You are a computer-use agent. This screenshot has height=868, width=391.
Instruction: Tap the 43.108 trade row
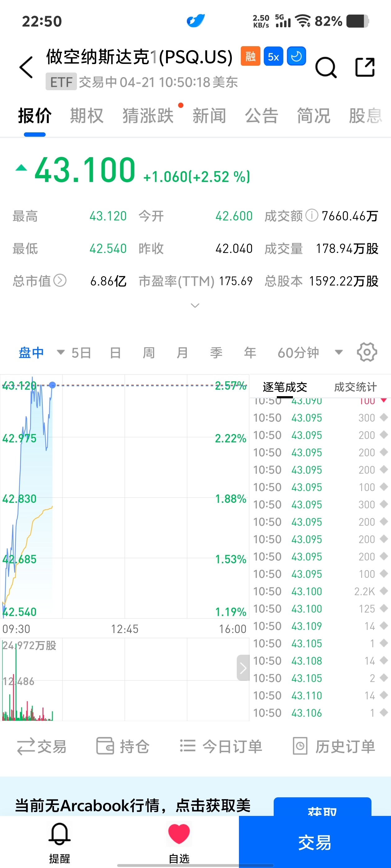[320, 660]
